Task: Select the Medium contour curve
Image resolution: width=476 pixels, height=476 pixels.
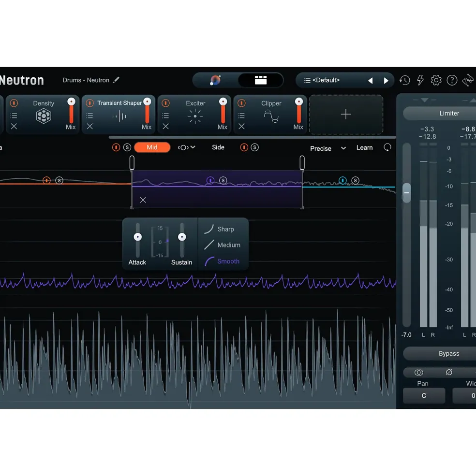Action: tap(222, 245)
